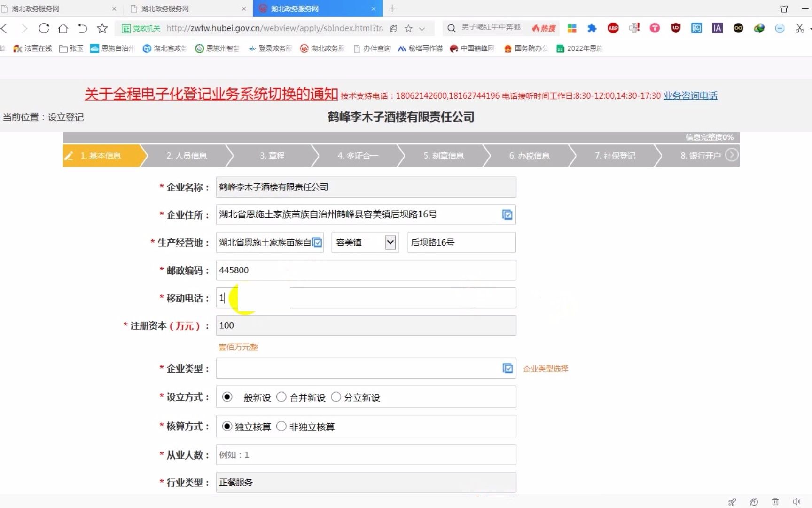Reload the page with refresh icon
Viewport: 812px width, 508px height.
click(44, 28)
